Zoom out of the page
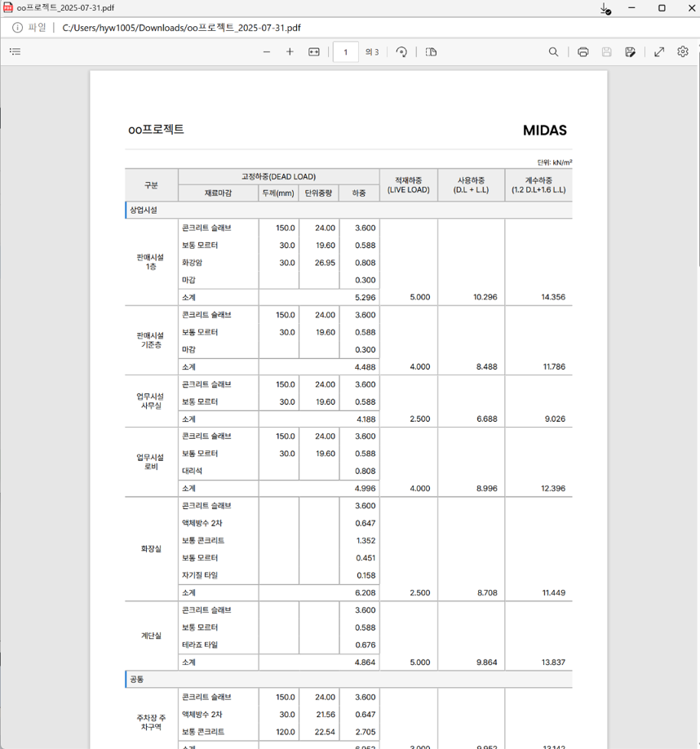This screenshot has width=700, height=749. tap(265, 51)
